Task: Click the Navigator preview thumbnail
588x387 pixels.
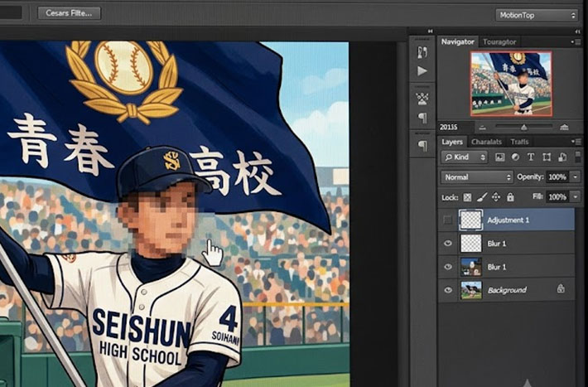Action: tap(512, 84)
